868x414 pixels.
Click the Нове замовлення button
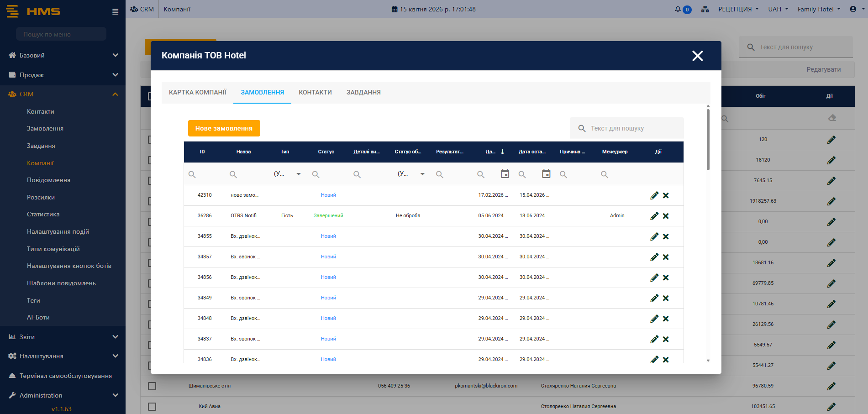tap(224, 128)
